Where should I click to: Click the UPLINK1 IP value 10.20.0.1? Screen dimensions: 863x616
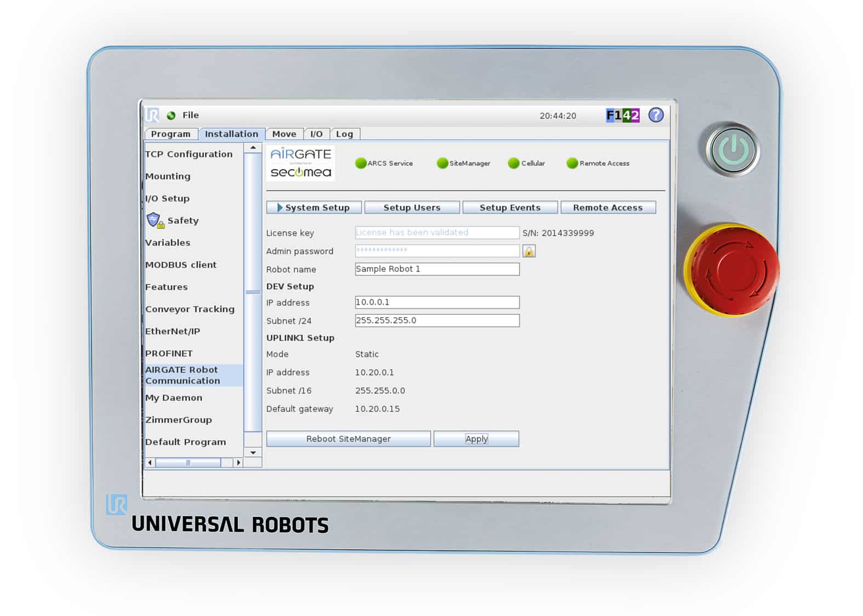(x=374, y=372)
